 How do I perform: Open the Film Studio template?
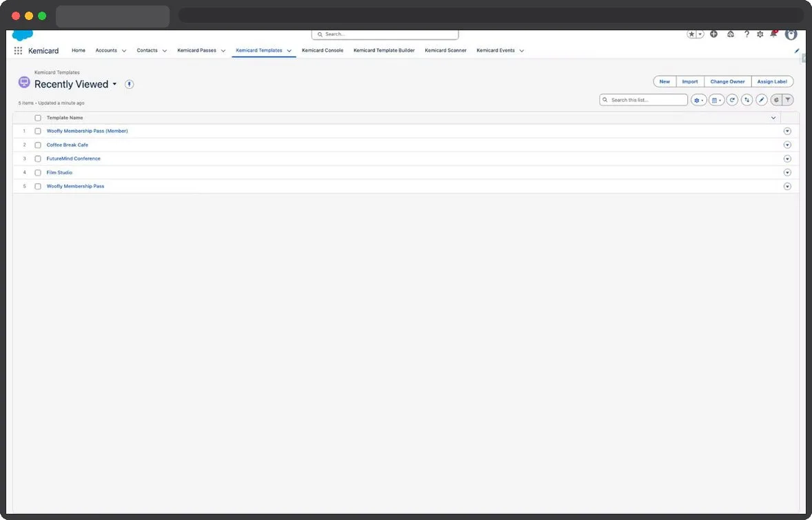pos(59,173)
